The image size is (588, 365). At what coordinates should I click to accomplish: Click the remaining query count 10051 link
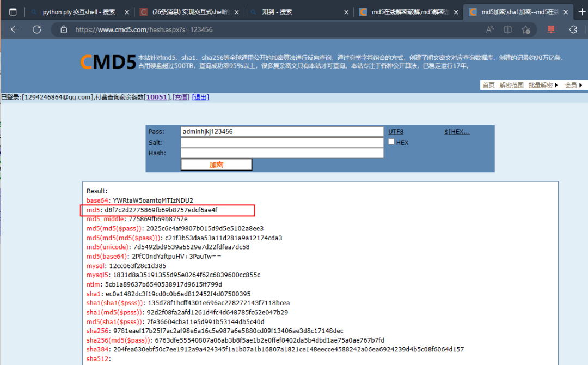click(157, 97)
